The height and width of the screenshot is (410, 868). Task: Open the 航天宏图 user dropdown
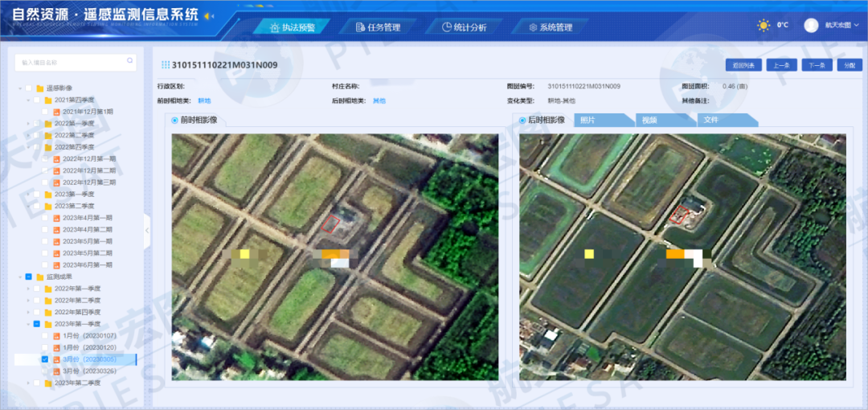click(838, 26)
